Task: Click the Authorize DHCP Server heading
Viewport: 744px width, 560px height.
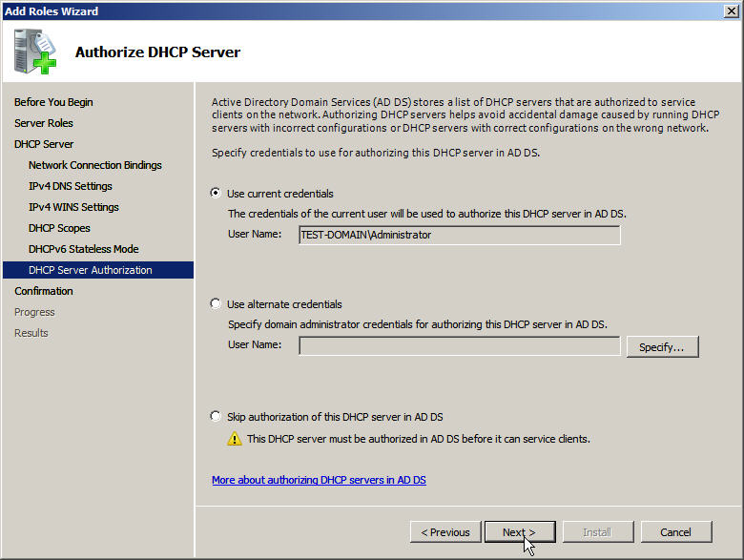Action: (x=157, y=52)
